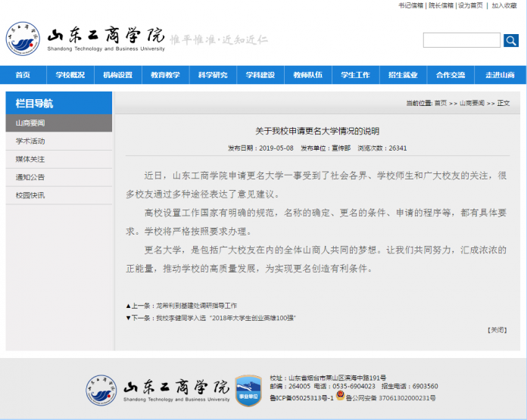Screen dimensions: 527x420
Task: Open the 学校概况 menu item
Action: click(x=70, y=75)
